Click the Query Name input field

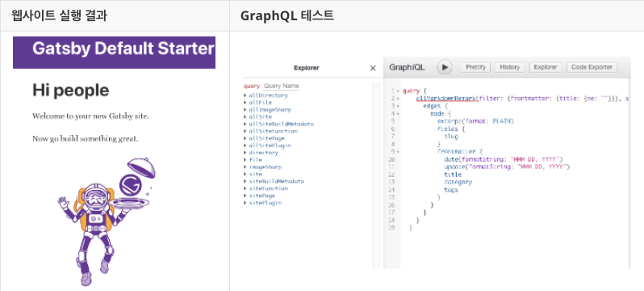click(x=282, y=86)
